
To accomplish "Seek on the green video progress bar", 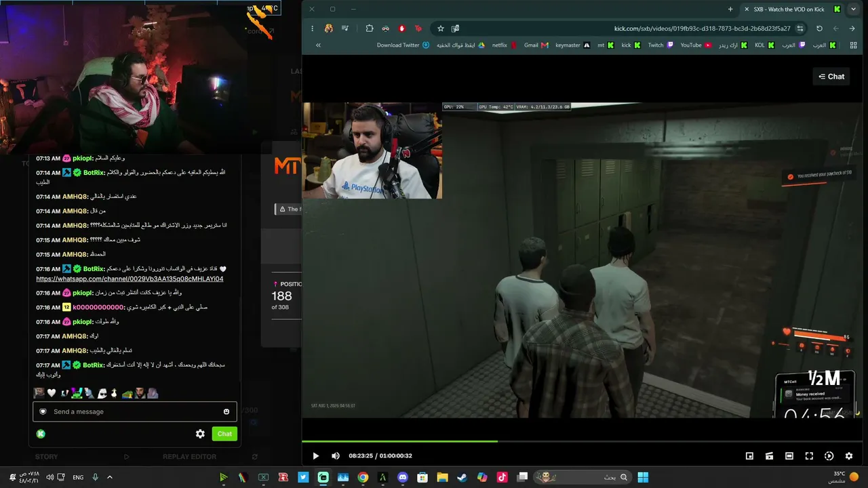I will (583, 441).
